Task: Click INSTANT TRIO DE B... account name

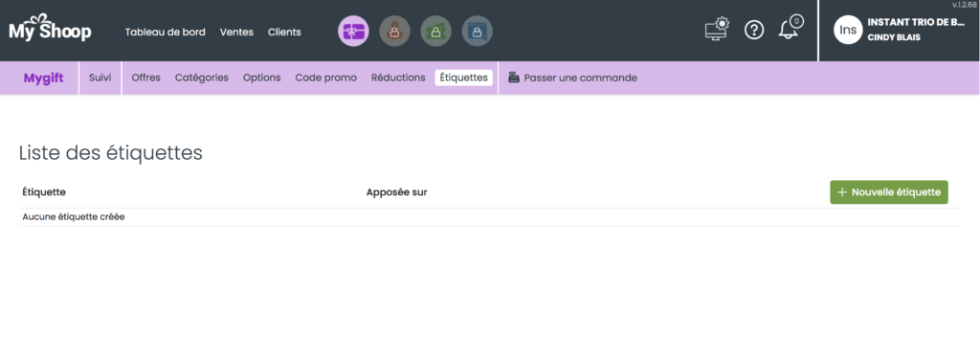Action: coord(916,22)
